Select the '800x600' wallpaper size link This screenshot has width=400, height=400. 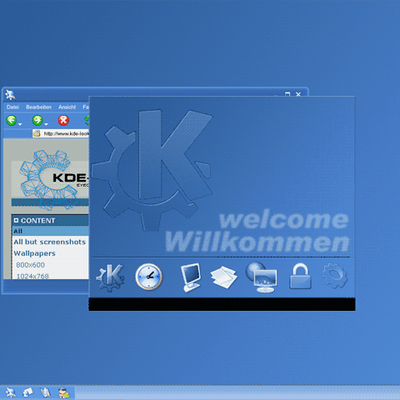coord(30,265)
